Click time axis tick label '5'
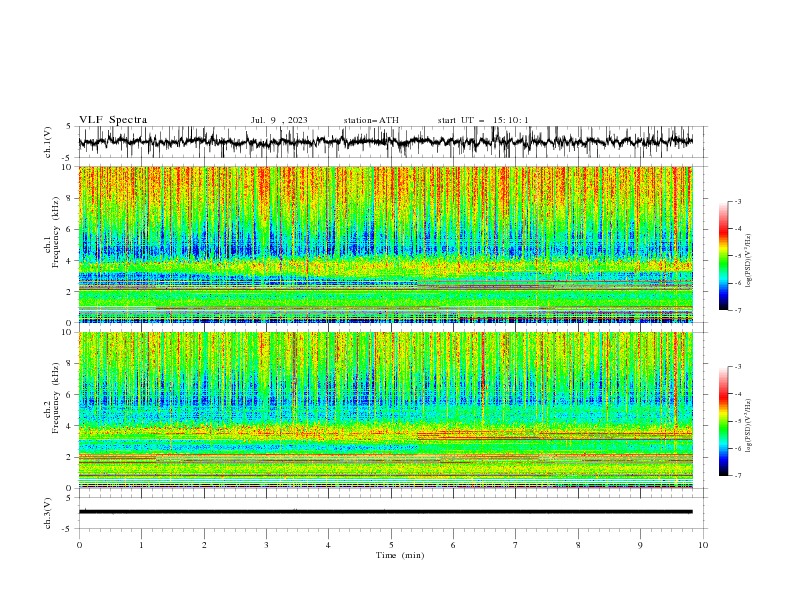Viewport: 792px width, 612px height. [391, 545]
